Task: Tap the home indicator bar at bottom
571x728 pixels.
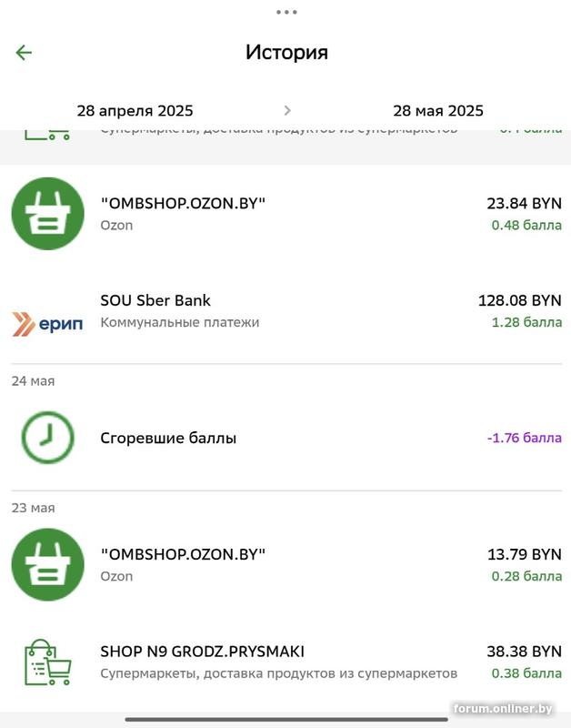Action: tap(286, 719)
